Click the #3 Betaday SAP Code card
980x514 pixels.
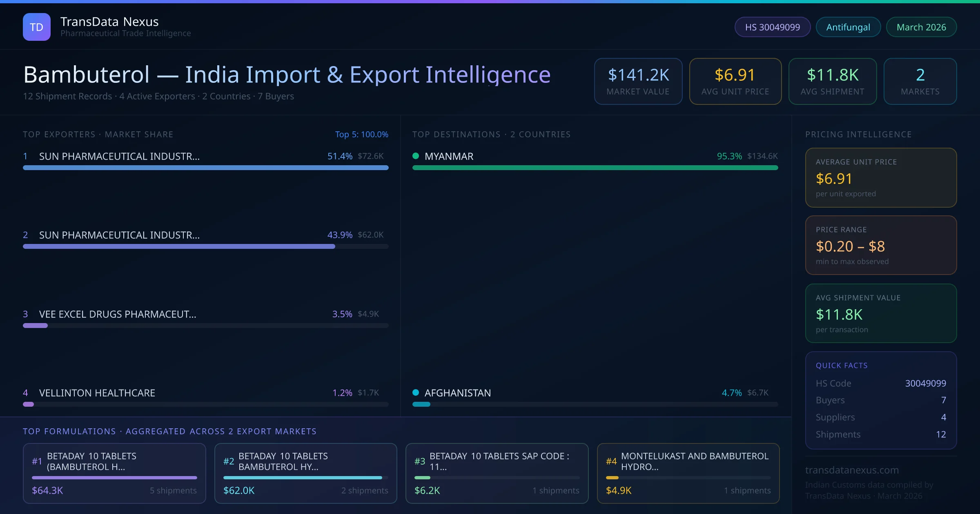click(x=497, y=473)
